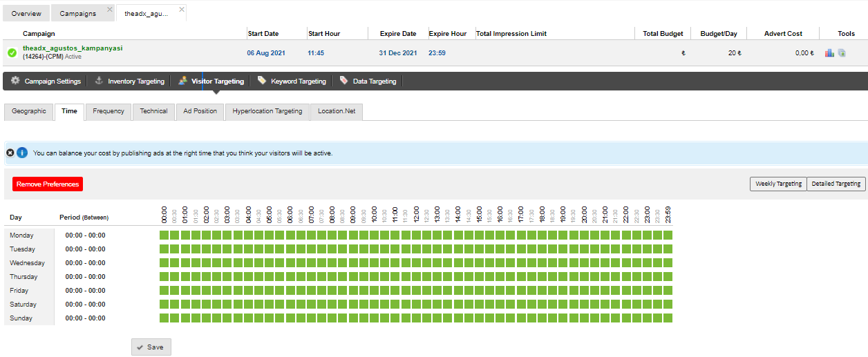Click the Budget/Day value 20 ₺
The height and width of the screenshot is (357, 868).
[x=735, y=52]
